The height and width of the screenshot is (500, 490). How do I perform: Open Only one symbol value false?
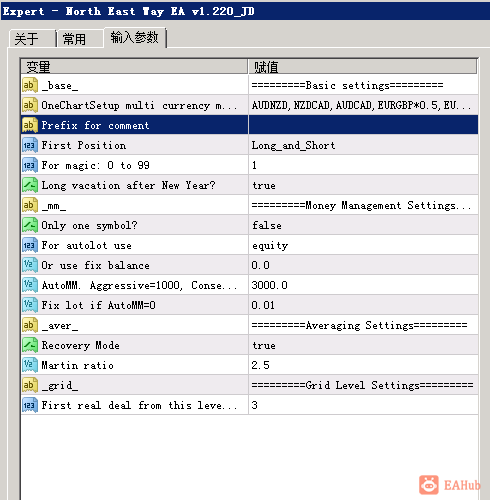coord(363,225)
